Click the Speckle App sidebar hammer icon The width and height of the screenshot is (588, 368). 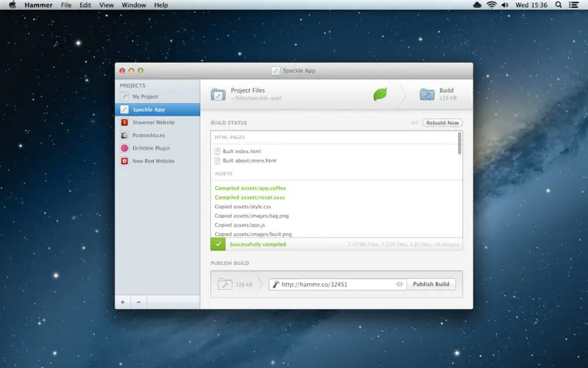pyautogui.click(x=124, y=109)
